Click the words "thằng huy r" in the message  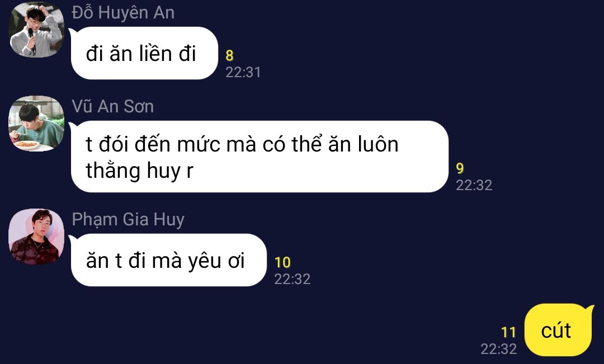pos(139,170)
